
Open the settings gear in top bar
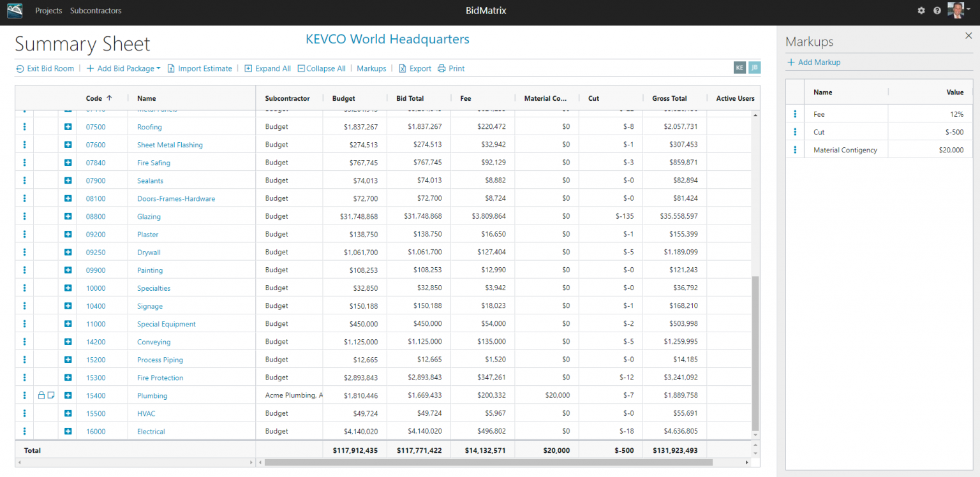click(x=921, y=11)
